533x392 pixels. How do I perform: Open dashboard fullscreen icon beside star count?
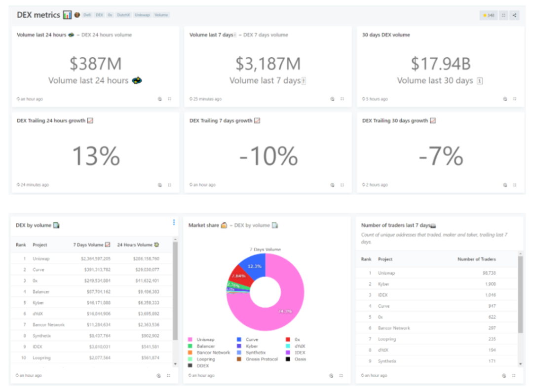[x=503, y=15]
